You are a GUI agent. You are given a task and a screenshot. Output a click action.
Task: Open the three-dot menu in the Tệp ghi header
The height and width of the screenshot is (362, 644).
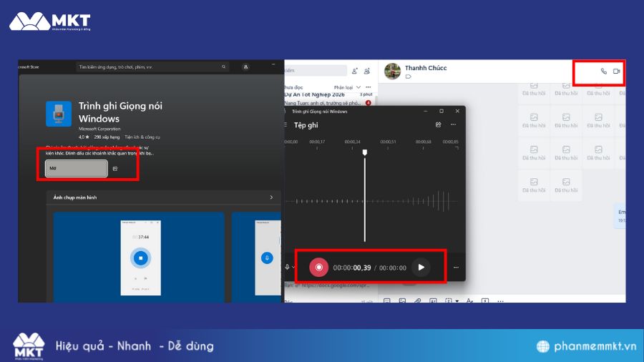453,124
